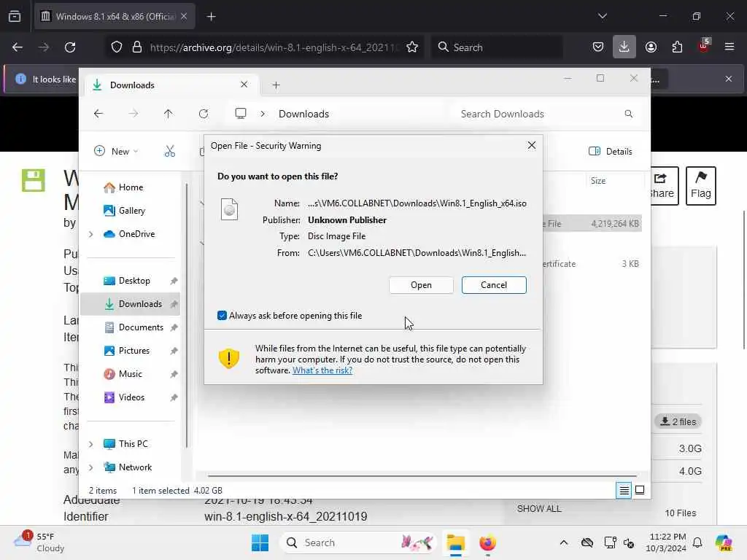Open File Explorer from the taskbar
Screen dimensions: 747x560
pos(455,542)
